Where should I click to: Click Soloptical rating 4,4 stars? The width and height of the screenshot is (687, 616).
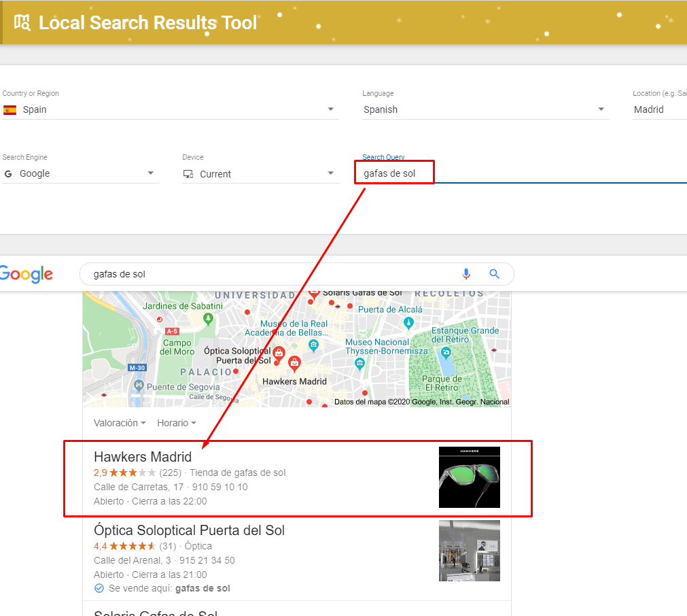click(125, 546)
